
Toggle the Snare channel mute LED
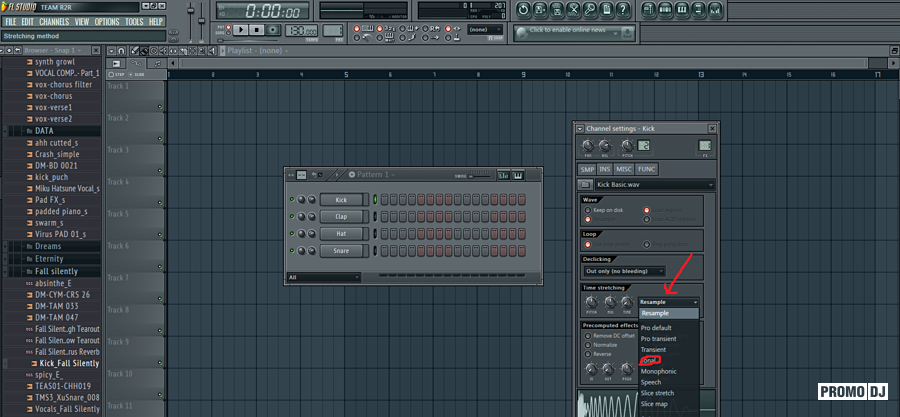pyautogui.click(x=290, y=251)
